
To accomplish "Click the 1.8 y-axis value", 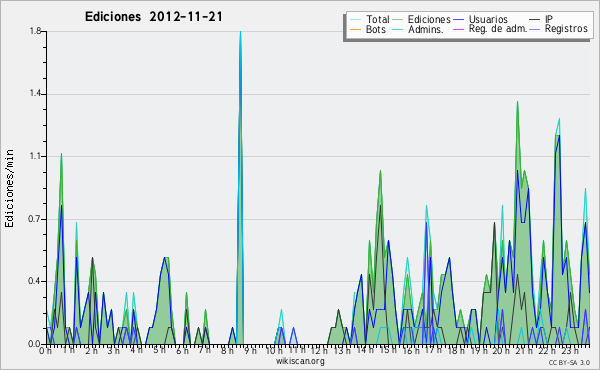I will click(x=35, y=31).
